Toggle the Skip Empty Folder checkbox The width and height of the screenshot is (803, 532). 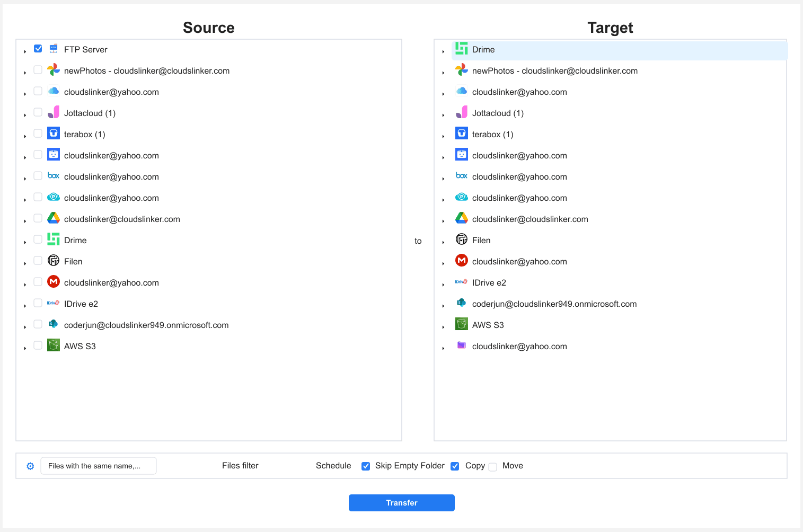[366, 466]
